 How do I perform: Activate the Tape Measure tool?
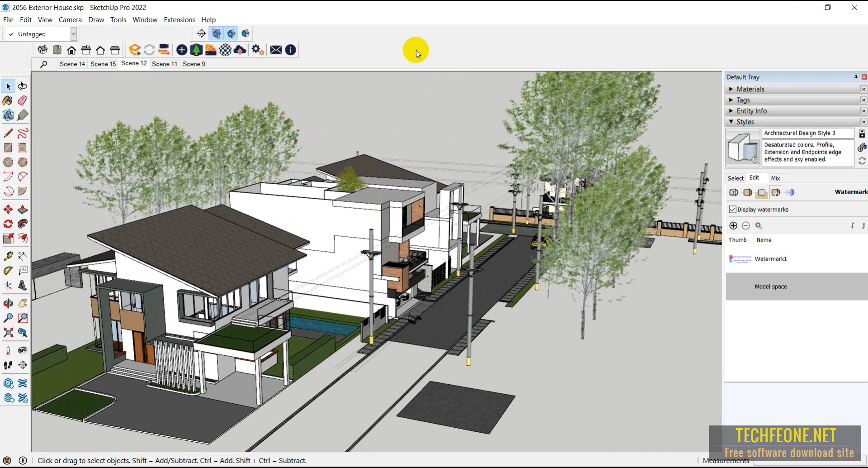click(8, 256)
